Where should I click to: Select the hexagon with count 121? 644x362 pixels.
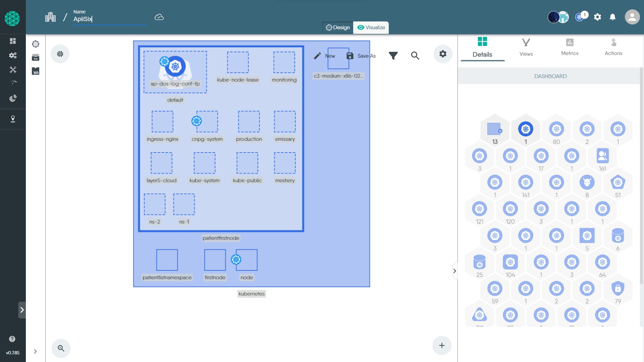[480, 210]
